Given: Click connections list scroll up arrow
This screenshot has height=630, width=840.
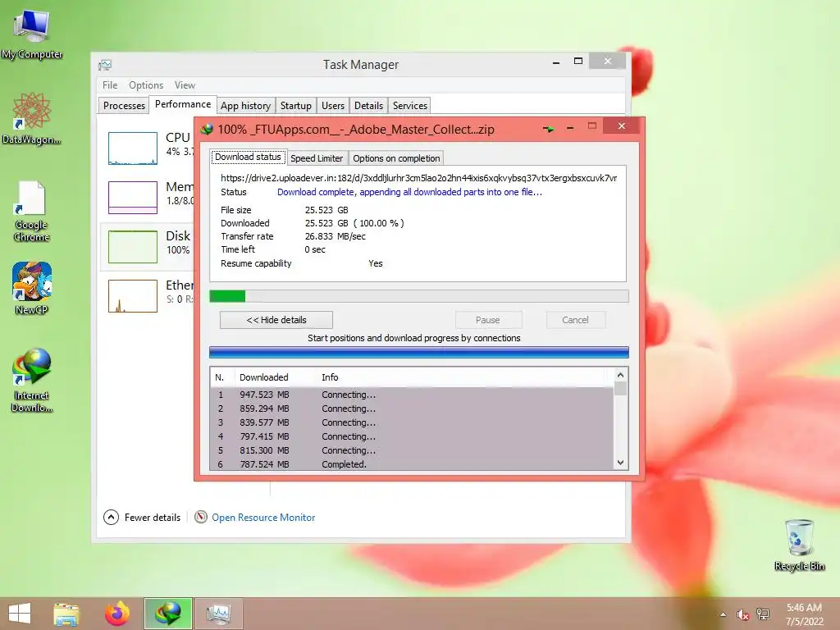Looking at the screenshot, I should click(x=620, y=375).
